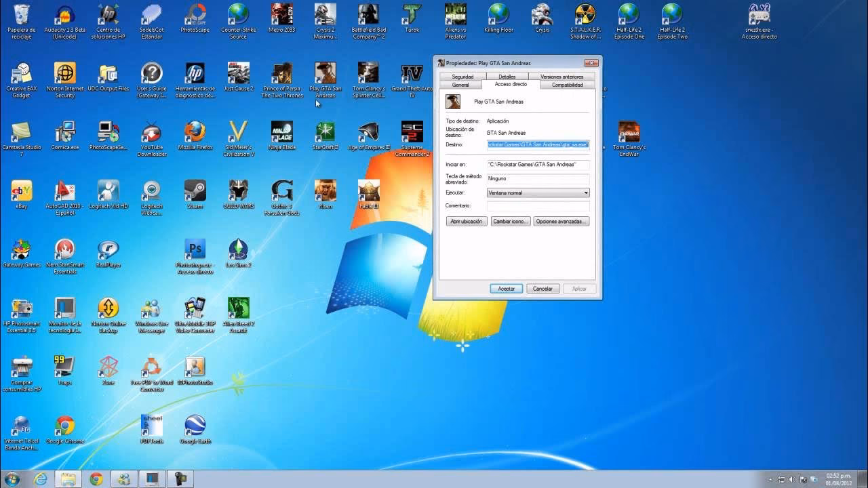Viewport: 868px width, 488px height.
Task: Open Windows Explorer folder in taskbar
Action: [x=68, y=479]
